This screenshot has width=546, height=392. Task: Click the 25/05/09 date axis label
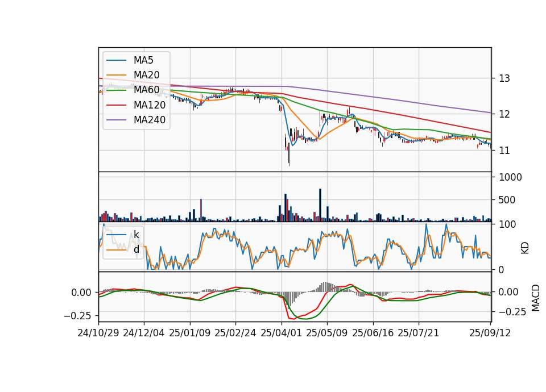(326, 333)
